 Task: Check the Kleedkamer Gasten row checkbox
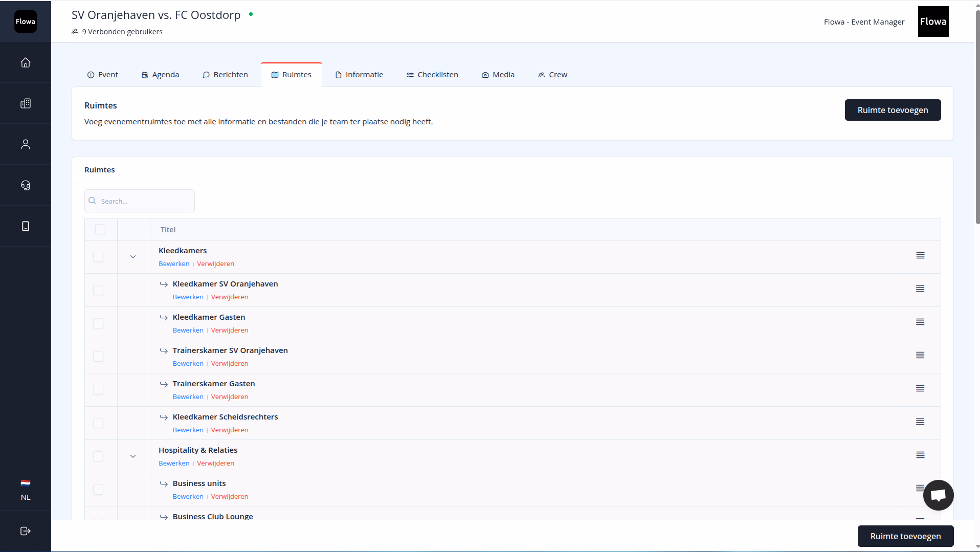pos(98,323)
